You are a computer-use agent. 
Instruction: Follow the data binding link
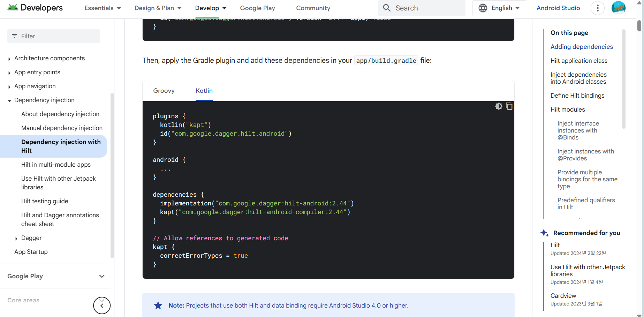point(289,305)
